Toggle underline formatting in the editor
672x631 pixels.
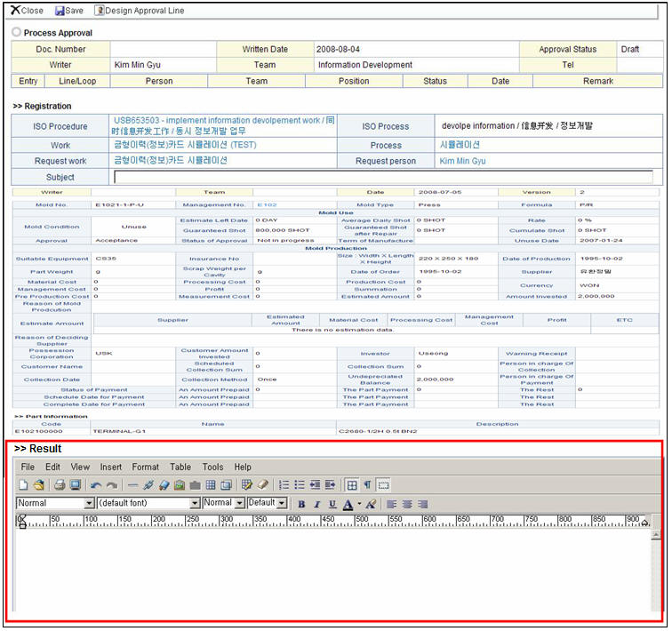332,504
